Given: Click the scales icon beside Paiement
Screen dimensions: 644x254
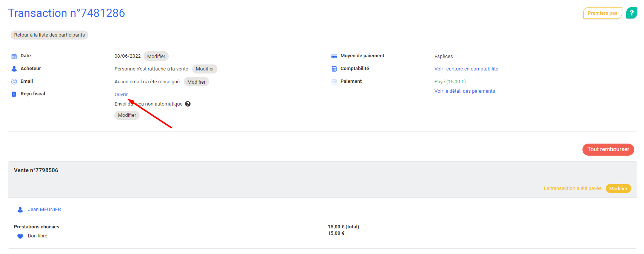Looking at the screenshot, I should pos(334,81).
